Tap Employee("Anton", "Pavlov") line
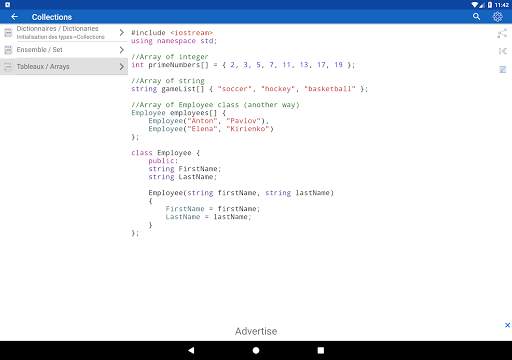The image size is (512, 360). click(209, 121)
